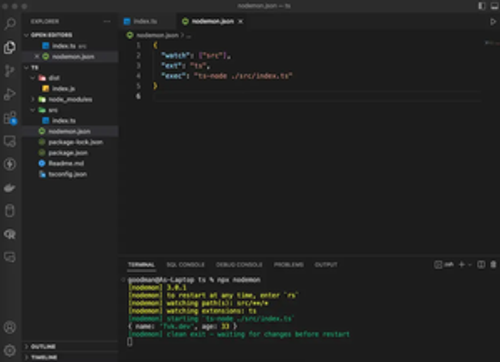This screenshot has width=500, height=362.
Task: Switch to the SQL Console tab
Action: pos(185,265)
